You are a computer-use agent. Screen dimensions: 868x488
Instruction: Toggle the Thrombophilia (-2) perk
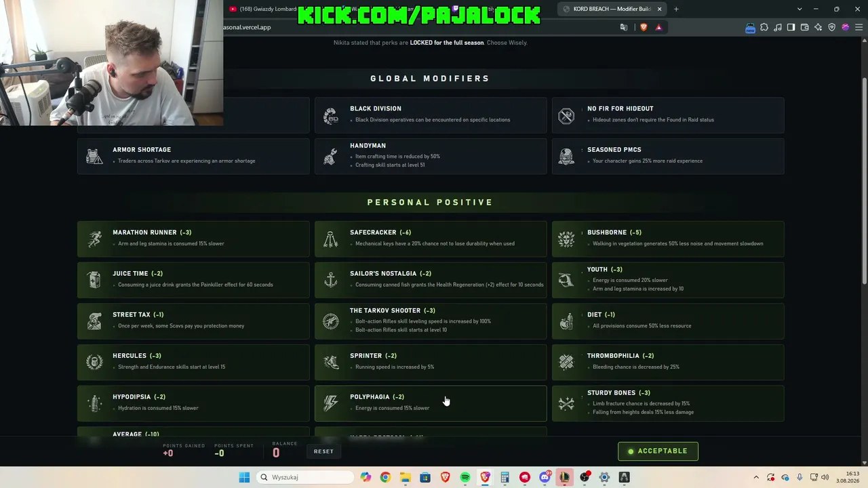click(668, 362)
